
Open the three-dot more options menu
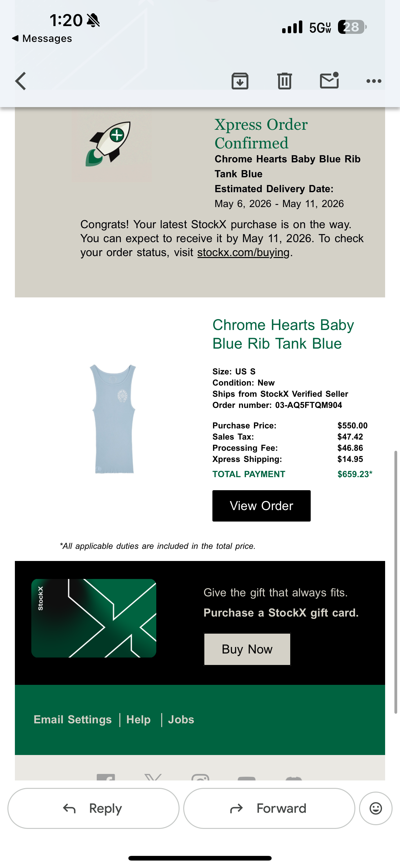[x=374, y=81]
